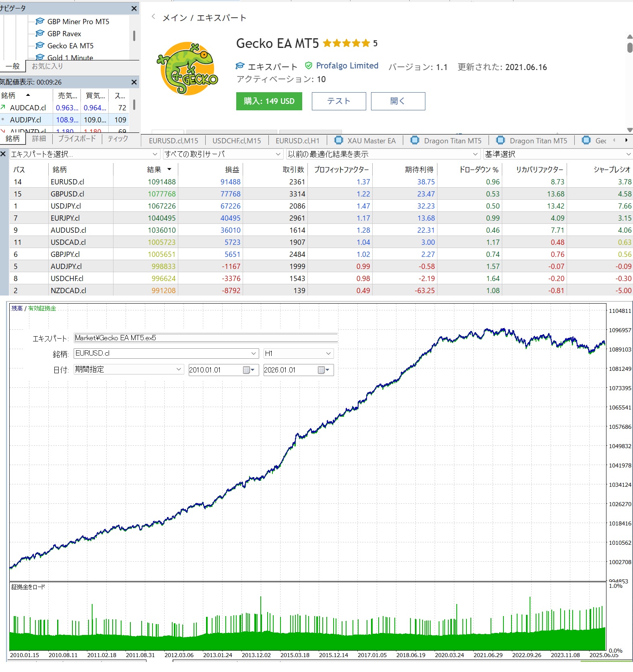Image resolution: width=633 pixels, height=672 pixels.
Task: Click the XAU Master EA tab chip icon
Action: pyautogui.click(x=339, y=140)
